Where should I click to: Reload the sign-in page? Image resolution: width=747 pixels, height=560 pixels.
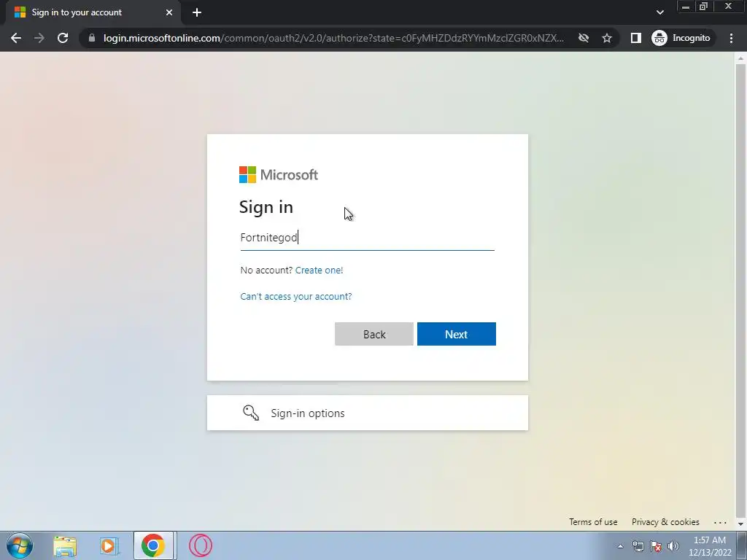[x=63, y=38]
